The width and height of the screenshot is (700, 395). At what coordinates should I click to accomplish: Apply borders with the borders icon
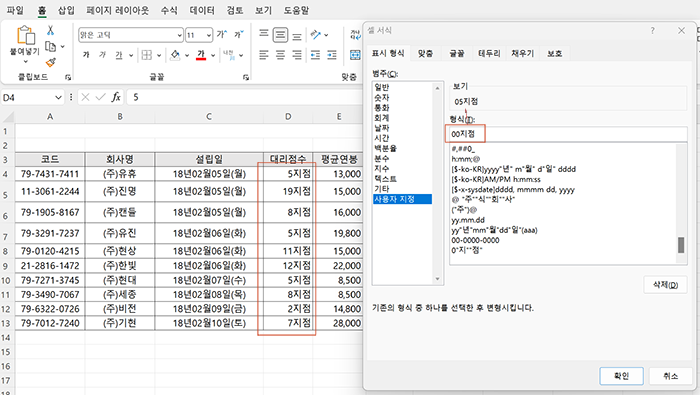click(146, 55)
